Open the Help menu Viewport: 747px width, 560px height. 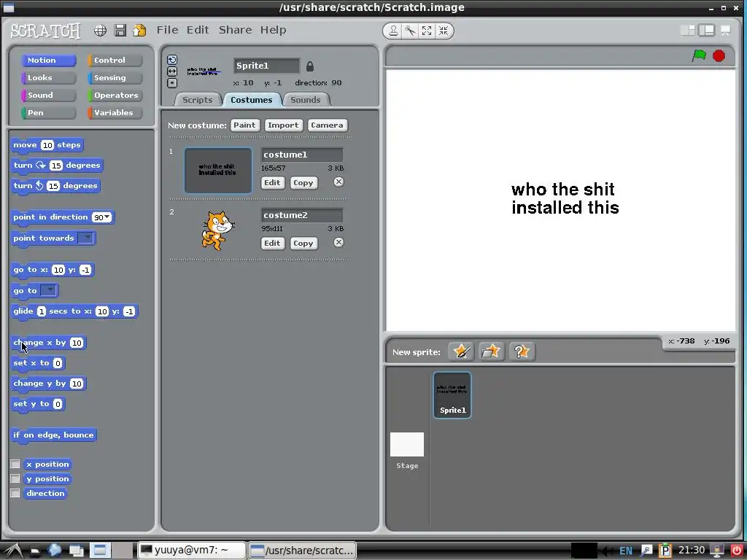pyautogui.click(x=273, y=30)
